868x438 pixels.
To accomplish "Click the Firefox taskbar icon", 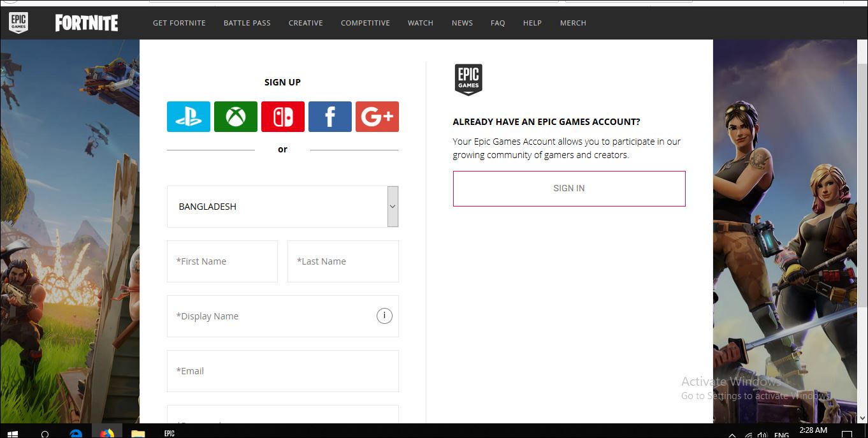I will point(106,434).
